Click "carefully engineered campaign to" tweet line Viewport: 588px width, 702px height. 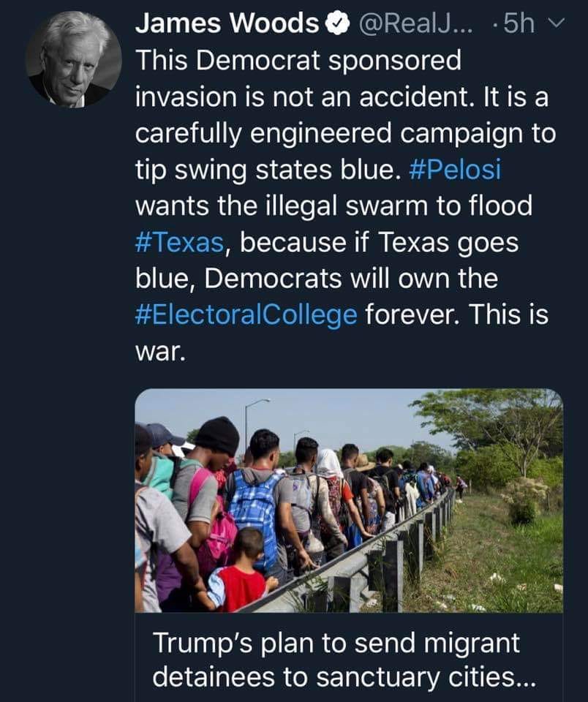click(x=345, y=133)
